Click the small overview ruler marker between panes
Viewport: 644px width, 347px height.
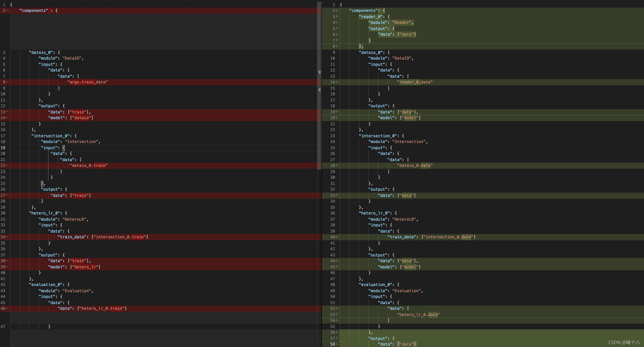pos(320,90)
